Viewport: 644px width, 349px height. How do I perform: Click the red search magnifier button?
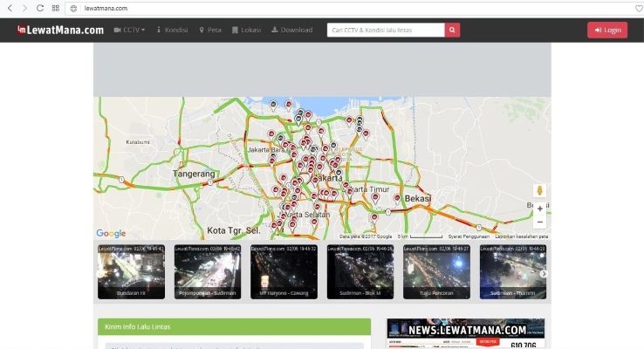point(452,30)
